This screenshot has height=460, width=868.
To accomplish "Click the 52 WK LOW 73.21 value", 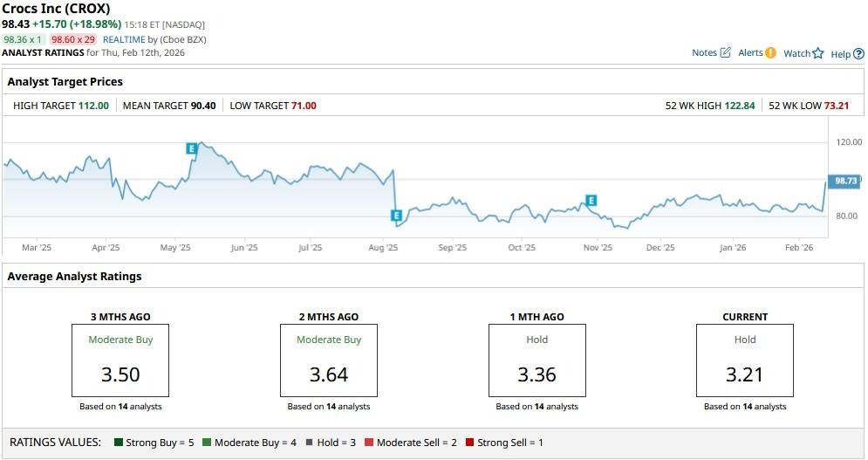I will click(837, 106).
